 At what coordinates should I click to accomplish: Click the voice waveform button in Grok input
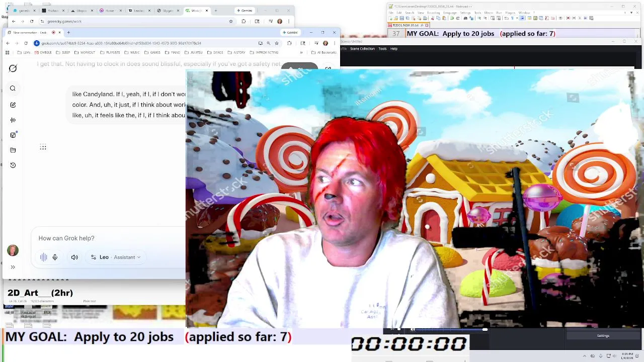(44, 257)
